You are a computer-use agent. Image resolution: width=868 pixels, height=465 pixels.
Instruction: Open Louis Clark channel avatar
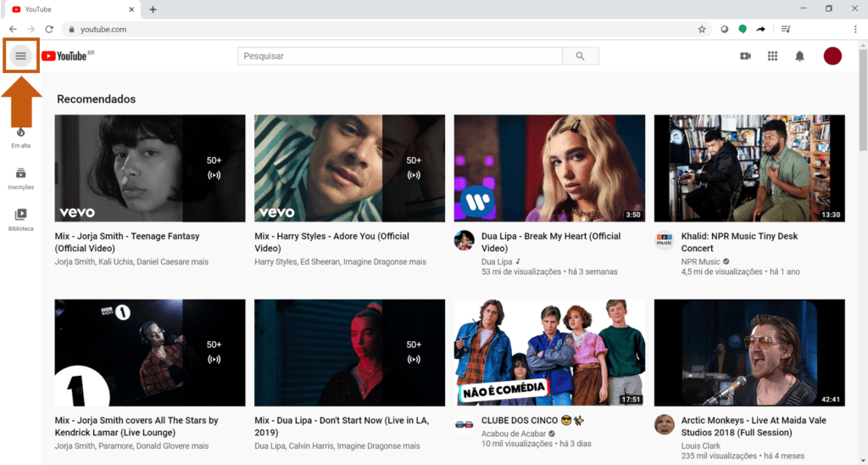[x=665, y=424]
